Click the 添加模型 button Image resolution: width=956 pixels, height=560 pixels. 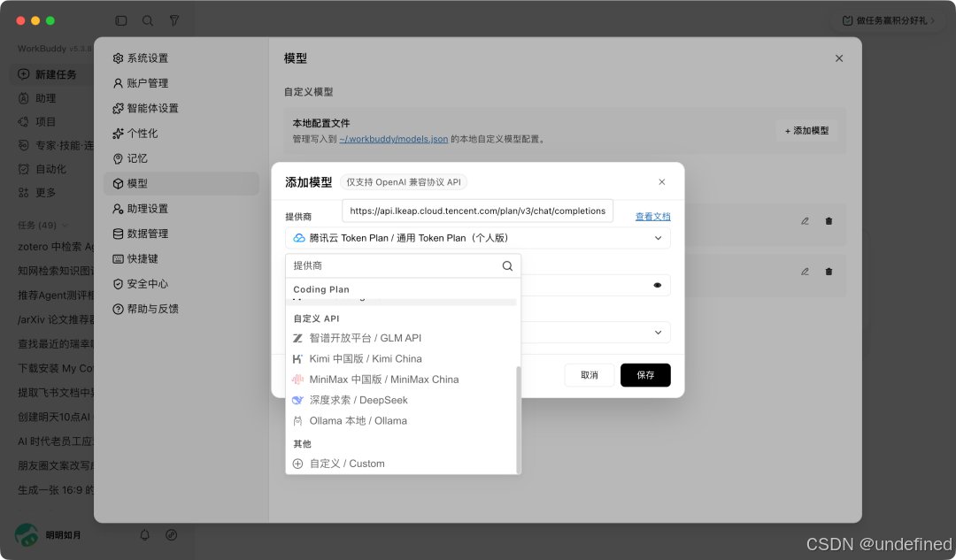click(806, 130)
